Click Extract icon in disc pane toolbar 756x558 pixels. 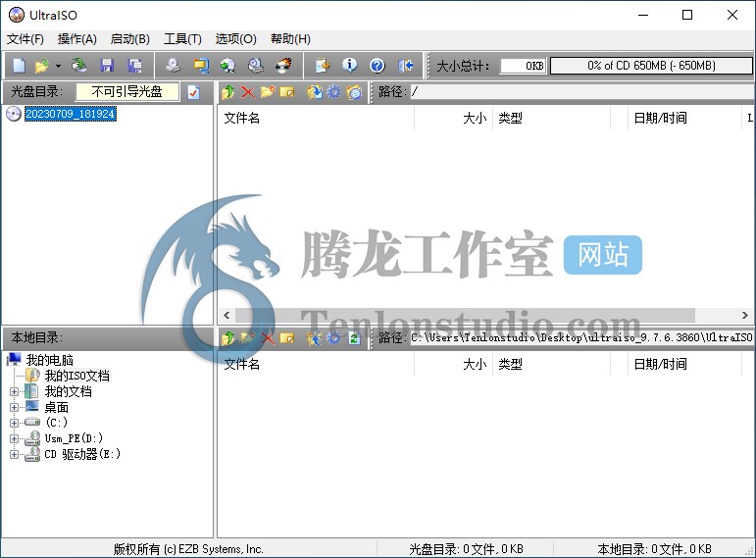point(315,91)
